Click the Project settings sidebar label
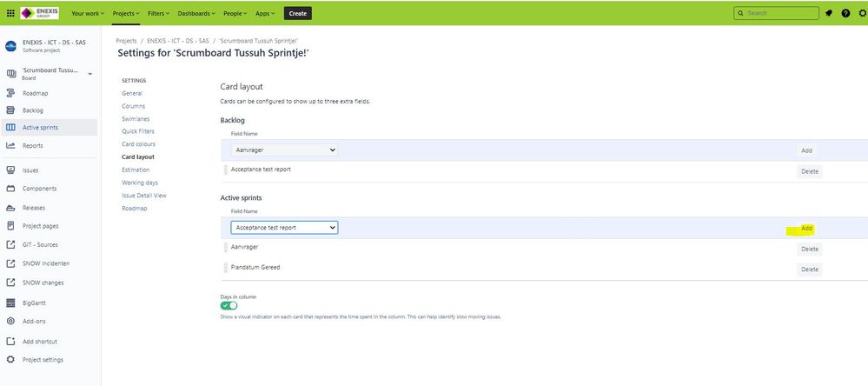This screenshot has height=386, width=868. 43,360
